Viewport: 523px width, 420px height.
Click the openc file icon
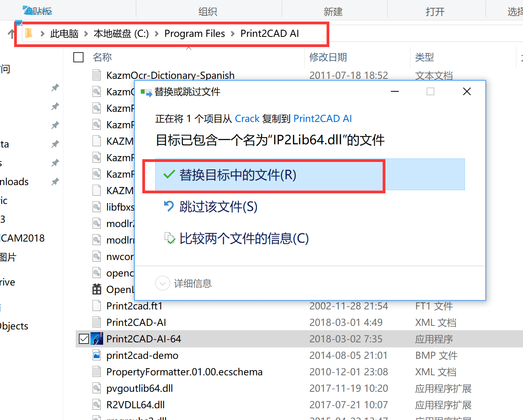tap(96, 273)
